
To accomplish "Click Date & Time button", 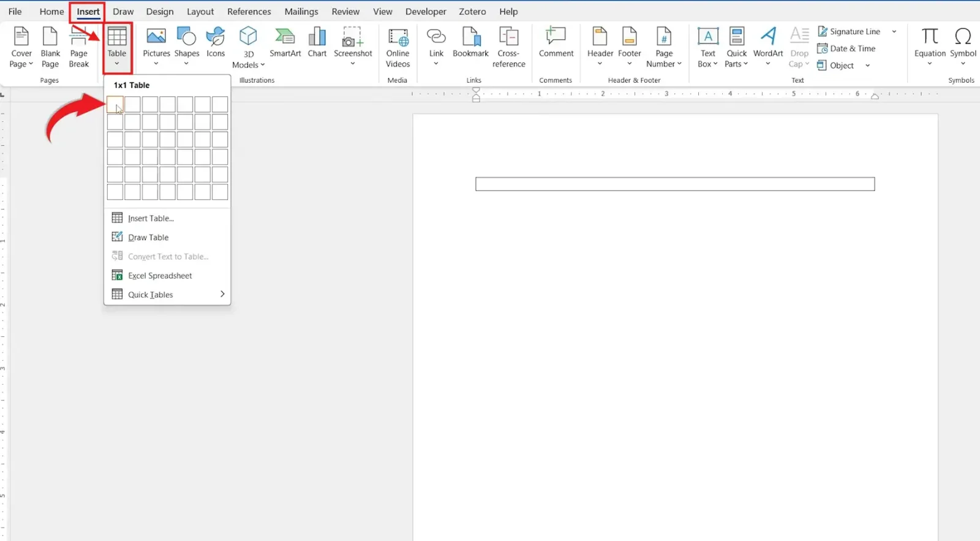I will tap(846, 48).
